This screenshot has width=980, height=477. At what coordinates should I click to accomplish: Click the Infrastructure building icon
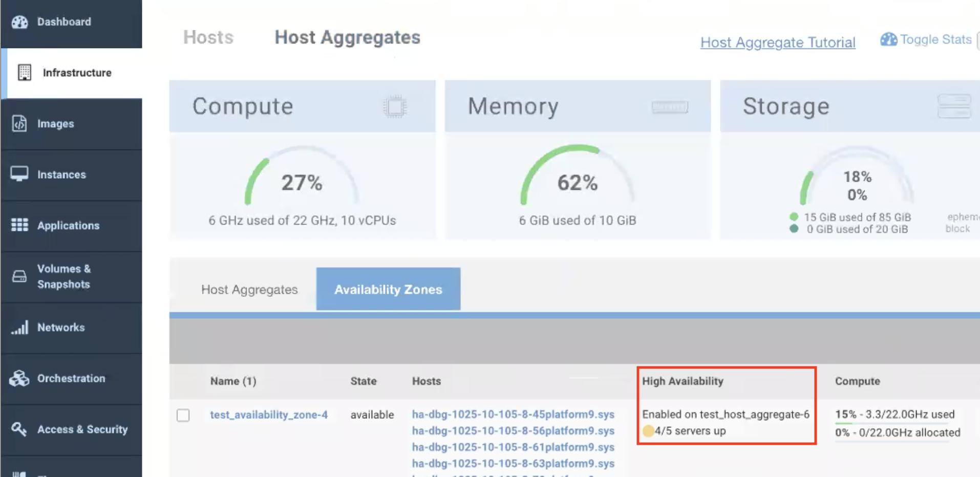tap(24, 73)
